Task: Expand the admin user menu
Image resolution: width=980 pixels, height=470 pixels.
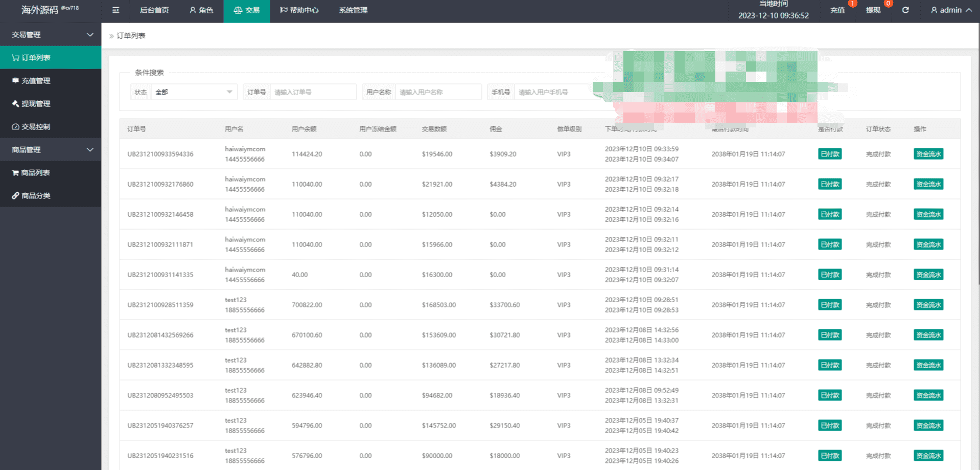Action: tap(951, 10)
